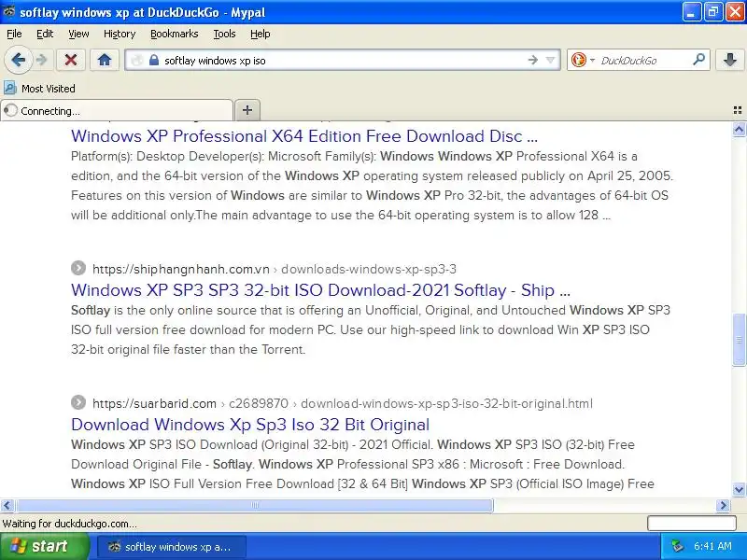Go back with the Back arrow button

pyautogui.click(x=19, y=60)
